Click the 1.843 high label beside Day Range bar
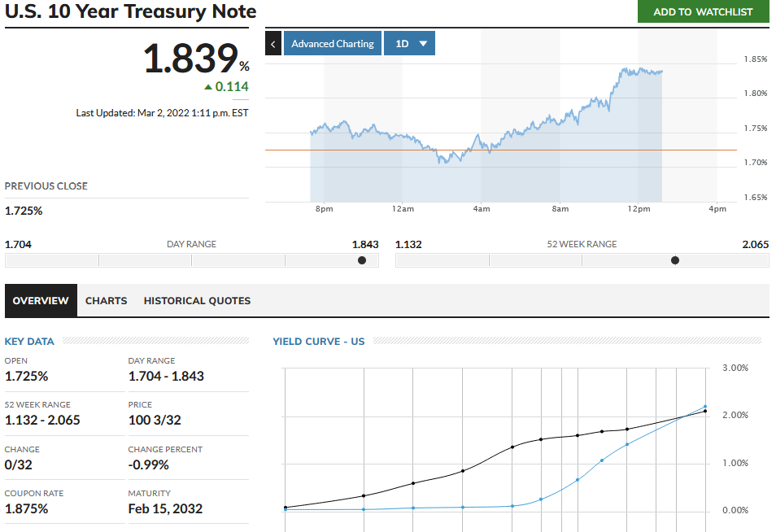 (x=365, y=245)
